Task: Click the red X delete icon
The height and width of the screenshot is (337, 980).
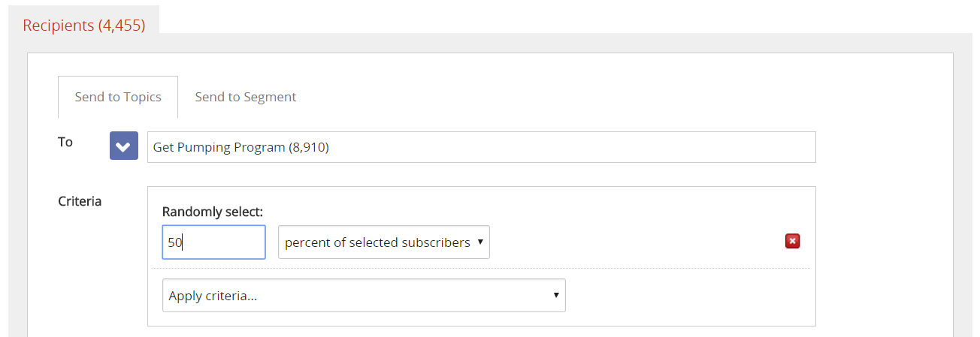Action: pyautogui.click(x=792, y=241)
